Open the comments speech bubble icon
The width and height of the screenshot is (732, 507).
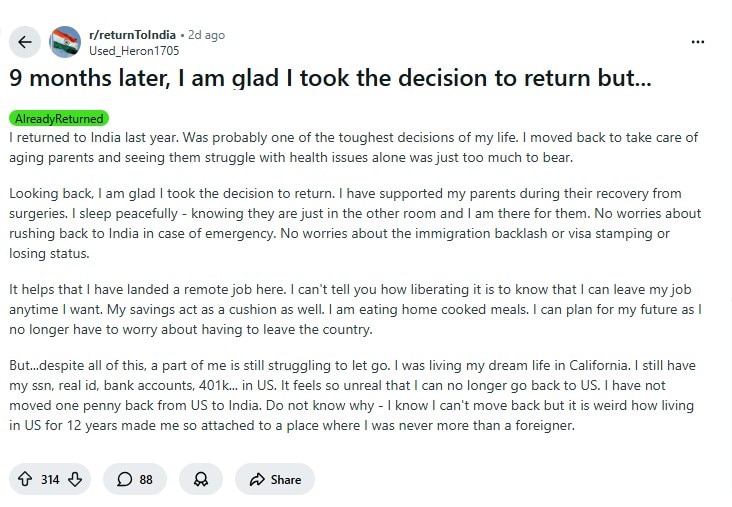(x=124, y=479)
